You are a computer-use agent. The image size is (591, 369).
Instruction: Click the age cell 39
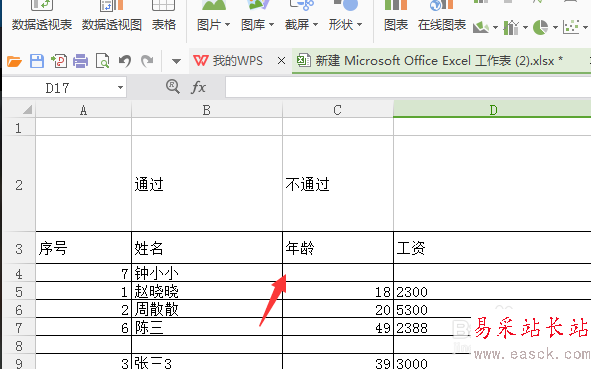[x=338, y=362]
